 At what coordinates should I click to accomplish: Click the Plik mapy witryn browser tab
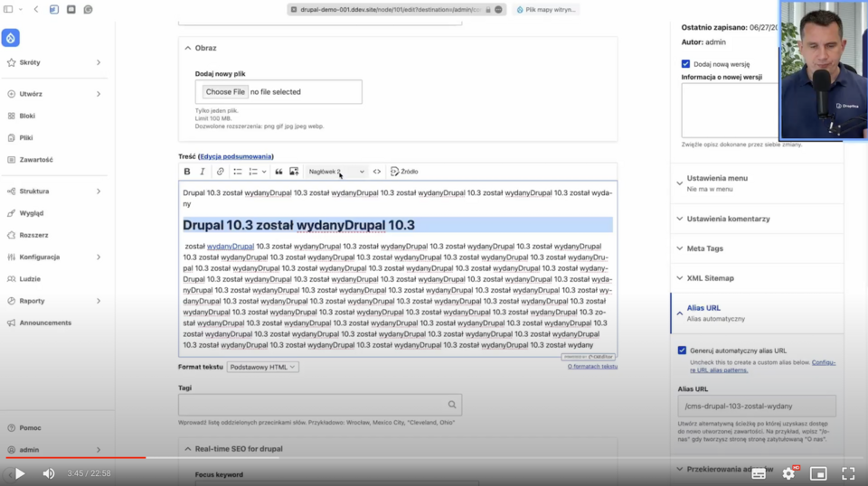pyautogui.click(x=546, y=9)
